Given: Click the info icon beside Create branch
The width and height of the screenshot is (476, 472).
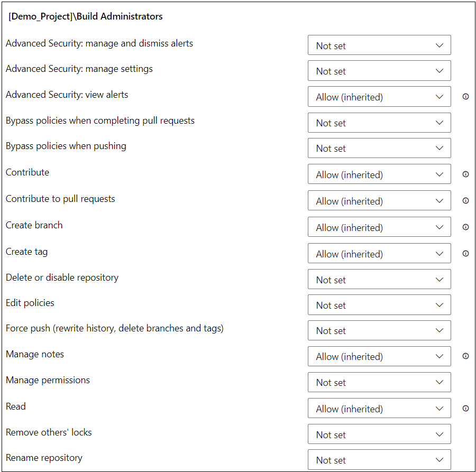Looking at the screenshot, I should click(465, 227).
